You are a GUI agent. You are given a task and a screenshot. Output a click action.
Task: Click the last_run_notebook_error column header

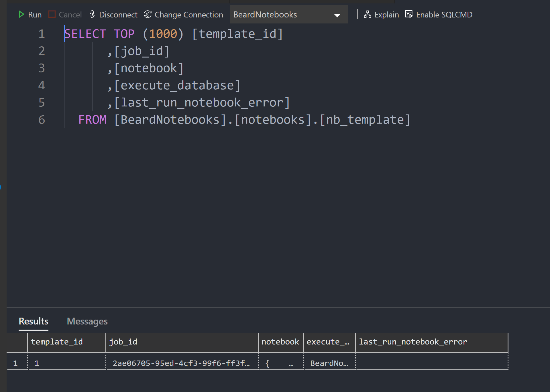[x=413, y=342]
